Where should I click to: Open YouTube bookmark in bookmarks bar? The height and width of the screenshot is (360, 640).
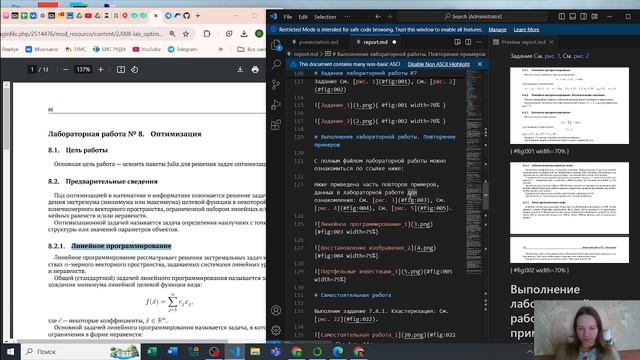pyautogui.click(x=147, y=49)
